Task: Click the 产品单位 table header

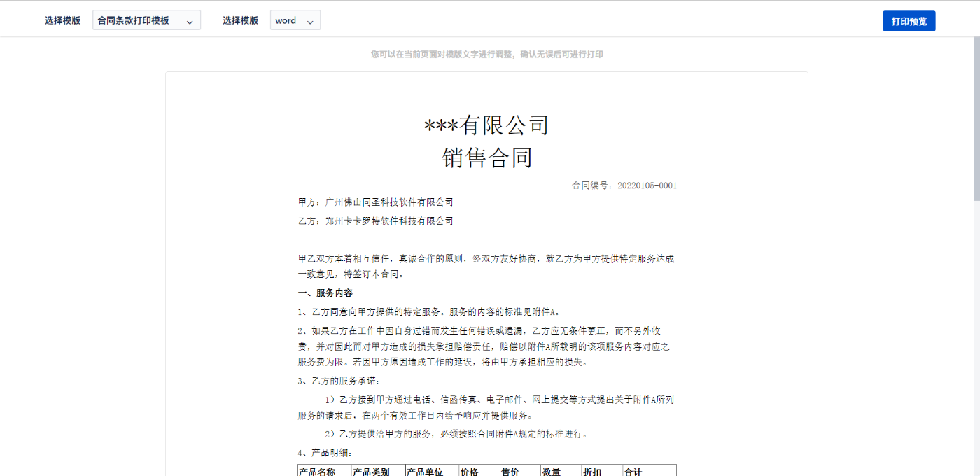Action: pos(433,471)
